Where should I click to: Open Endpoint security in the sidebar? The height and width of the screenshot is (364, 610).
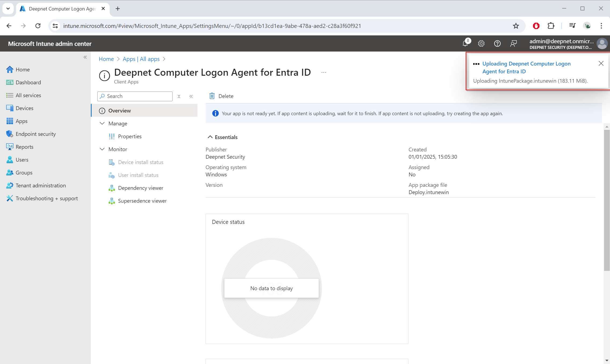[x=35, y=134]
